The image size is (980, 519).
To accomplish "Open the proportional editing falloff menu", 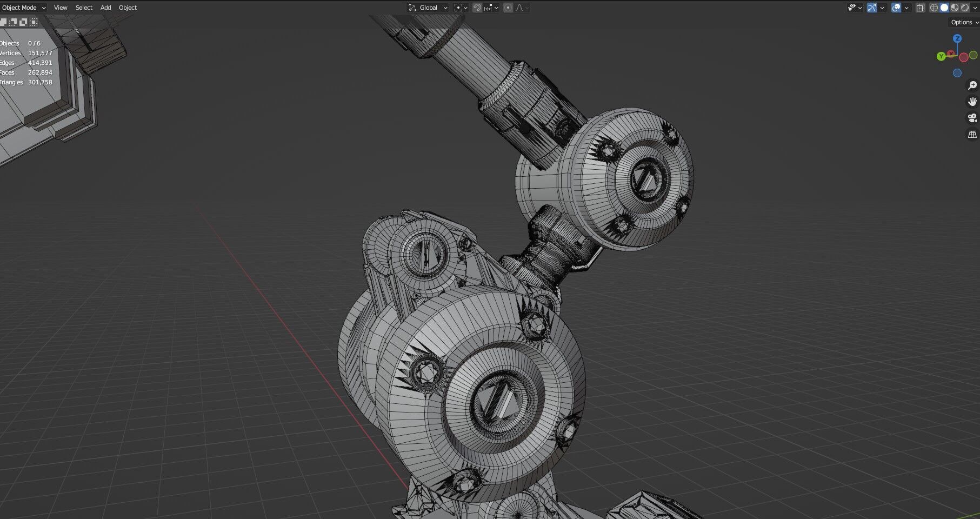I will (x=522, y=8).
